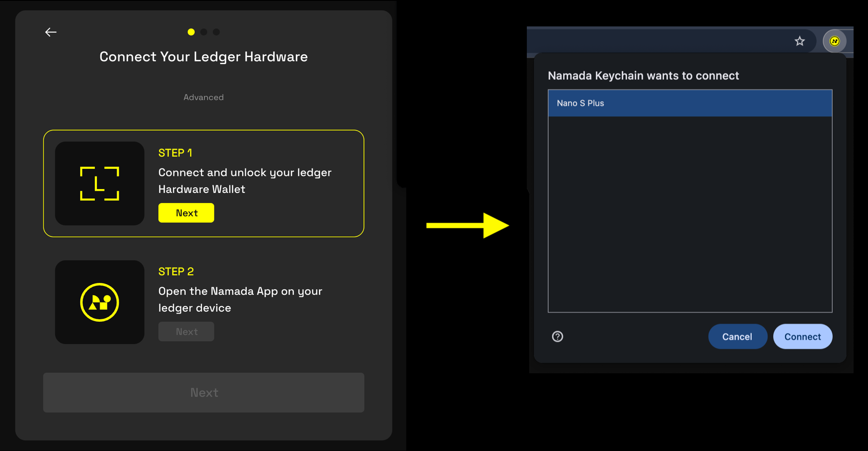Open Namada Keychain extension icon in browser toolbar
This screenshot has height=451, width=868.
(x=834, y=41)
